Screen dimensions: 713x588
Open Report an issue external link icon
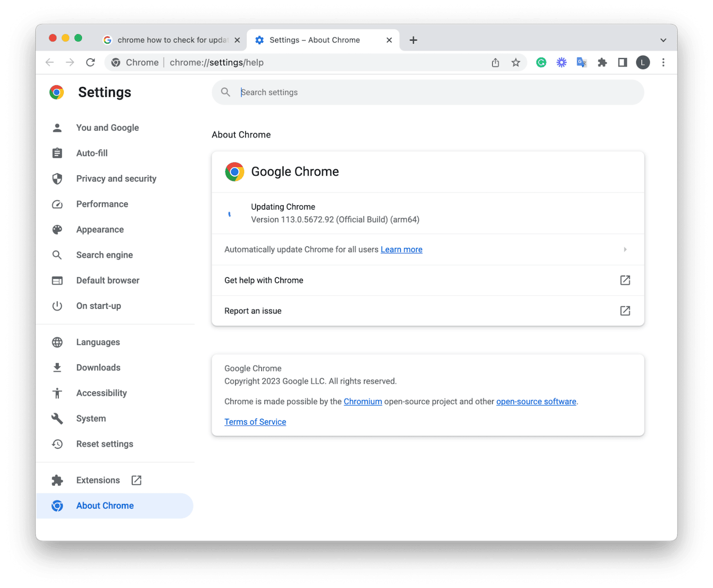[x=625, y=311]
